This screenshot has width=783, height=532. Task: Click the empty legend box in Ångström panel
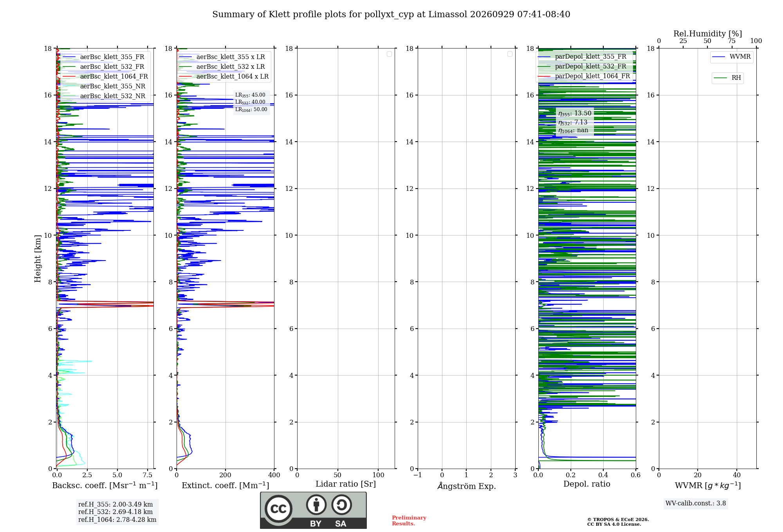[510, 54]
